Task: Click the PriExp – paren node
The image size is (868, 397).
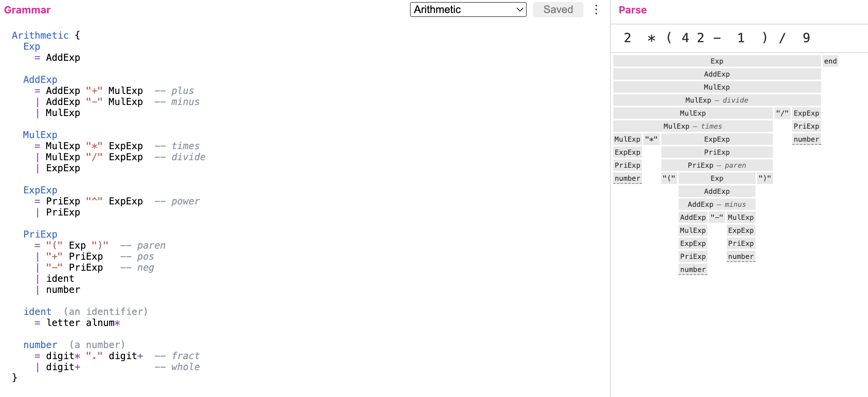Action: tap(716, 165)
